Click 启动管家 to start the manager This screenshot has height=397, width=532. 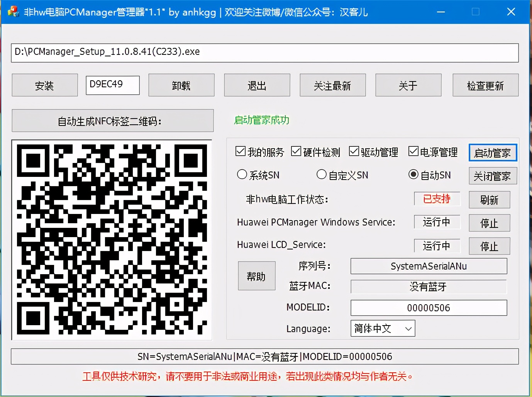493,153
